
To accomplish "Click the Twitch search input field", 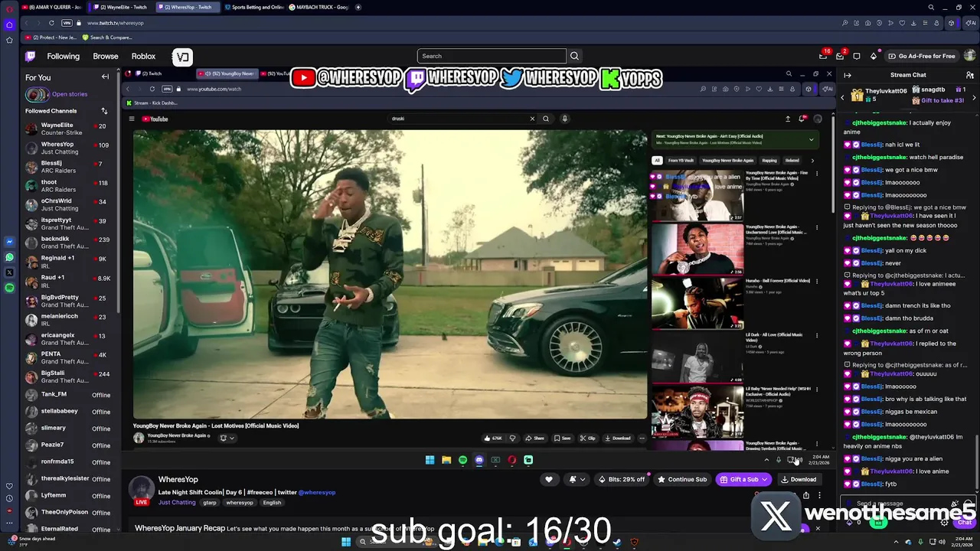I will (492, 56).
